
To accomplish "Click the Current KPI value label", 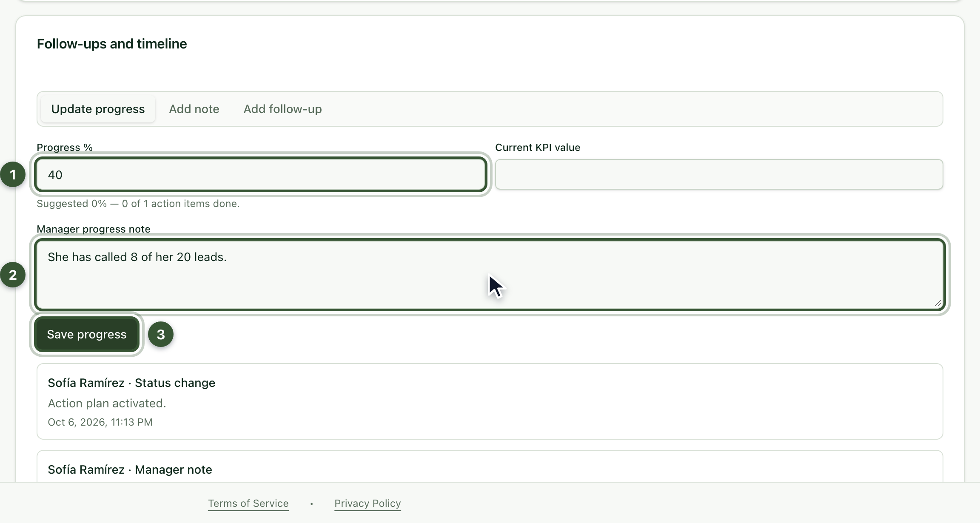I will tap(538, 147).
